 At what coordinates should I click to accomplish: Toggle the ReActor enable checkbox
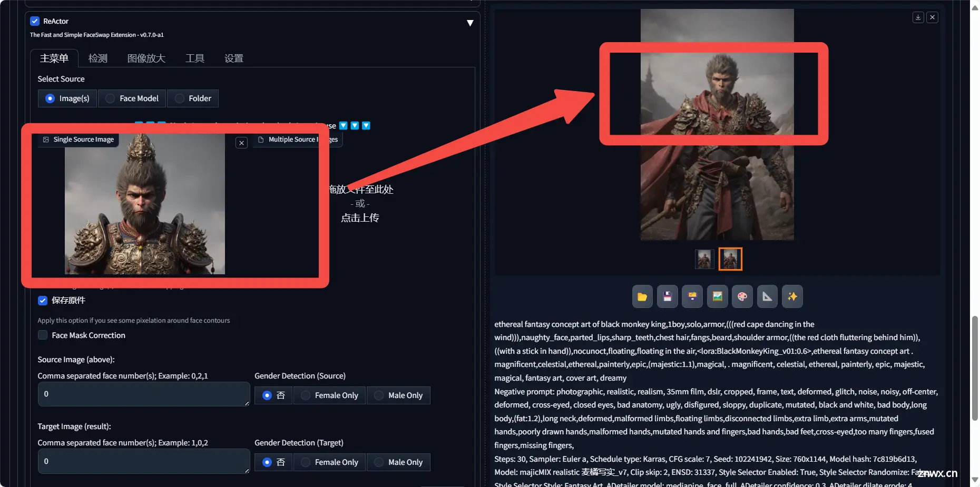(x=35, y=21)
